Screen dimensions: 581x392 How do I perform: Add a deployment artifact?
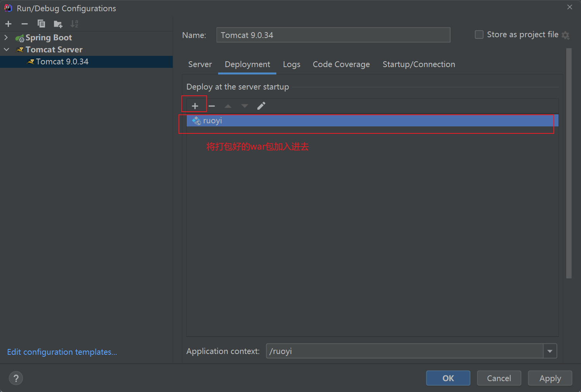(x=195, y=106)
